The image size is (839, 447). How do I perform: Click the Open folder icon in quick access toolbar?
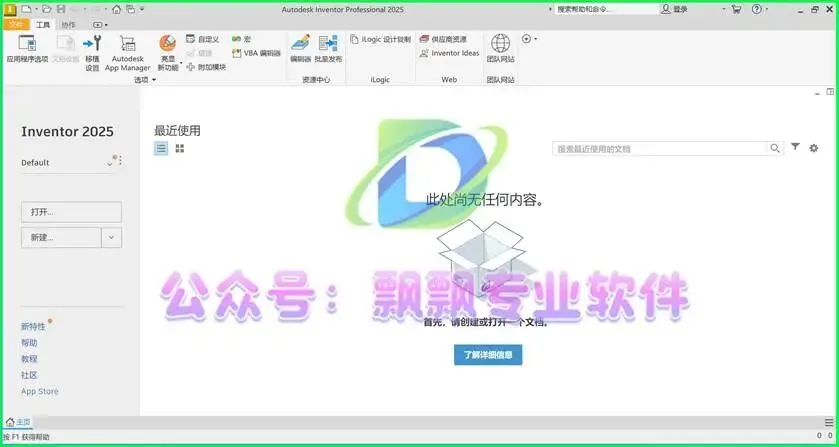coord(47,9)
